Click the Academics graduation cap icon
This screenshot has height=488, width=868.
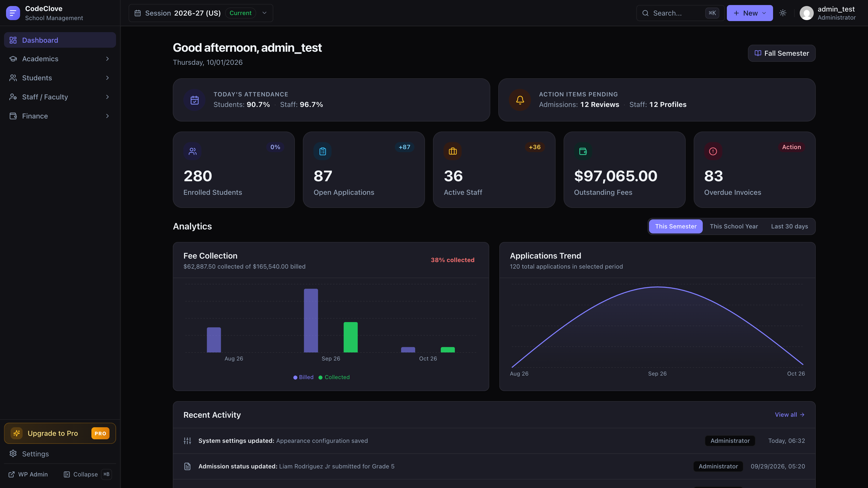coord(13,58)
